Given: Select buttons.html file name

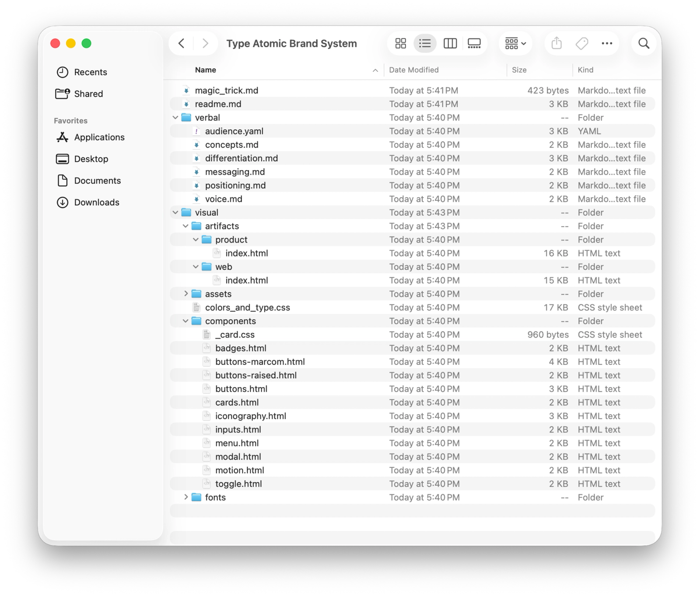Looking at the screenshot, I should [x=241, y=389].
